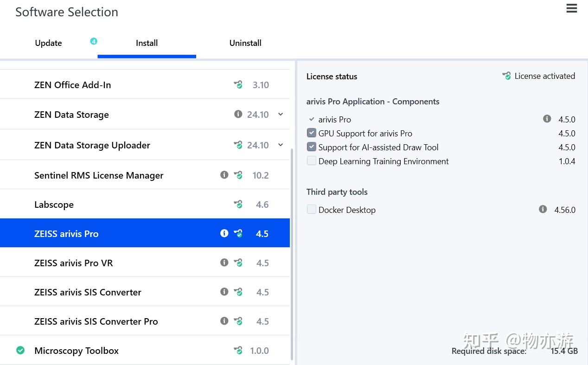Expand ZEN Data Storage Uploader version chevron
This screenshot has height=365, width=588.
click(281, 145)
